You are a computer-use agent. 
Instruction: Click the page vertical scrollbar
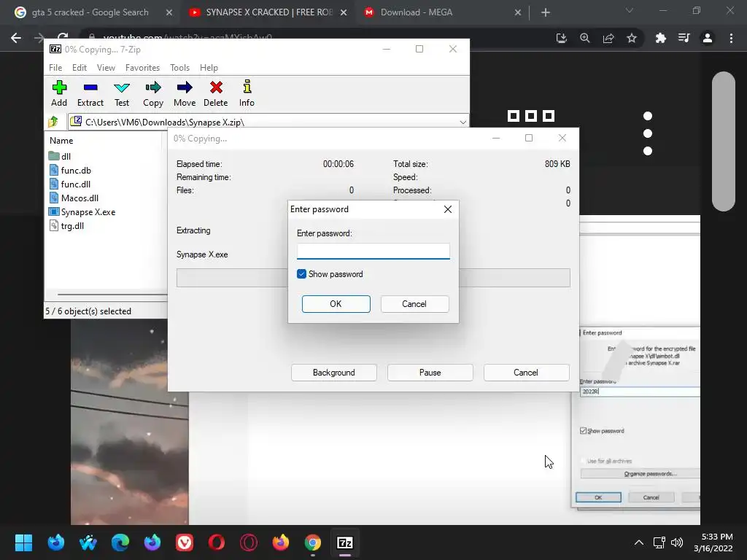[x=723, y=141]
